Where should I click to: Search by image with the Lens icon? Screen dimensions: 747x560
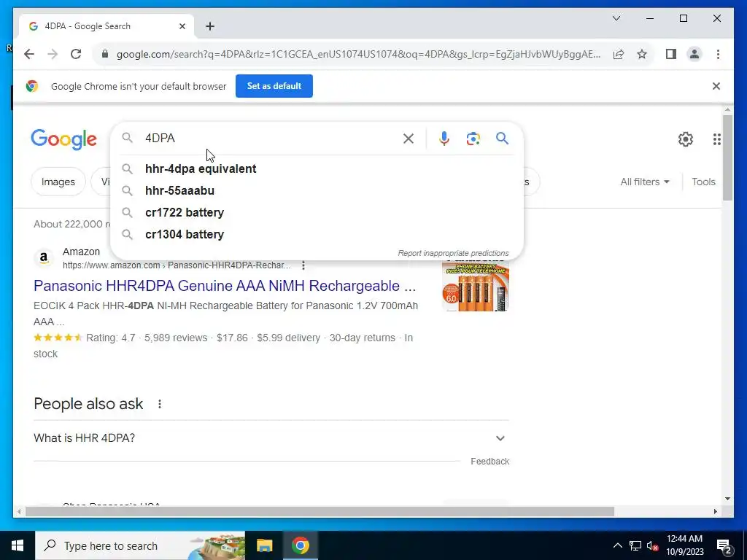[x=473, y=139]
